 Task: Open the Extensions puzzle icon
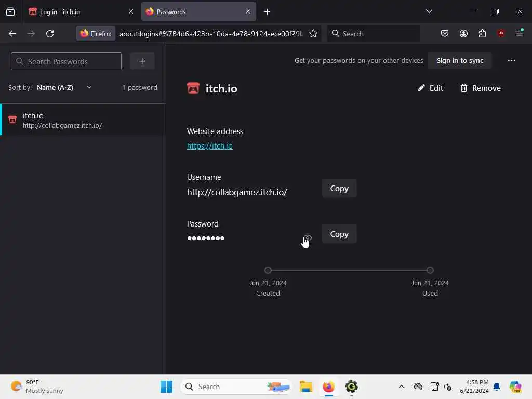[x=482, y=34]
